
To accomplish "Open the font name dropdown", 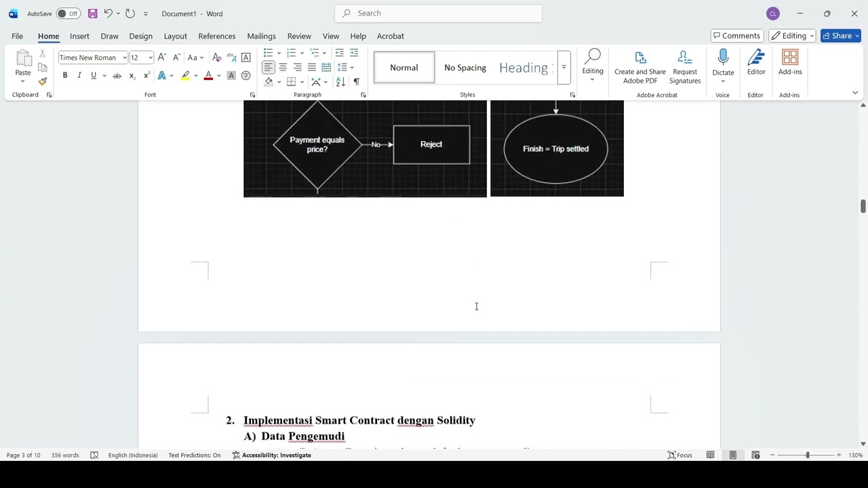I will (124, 58).
